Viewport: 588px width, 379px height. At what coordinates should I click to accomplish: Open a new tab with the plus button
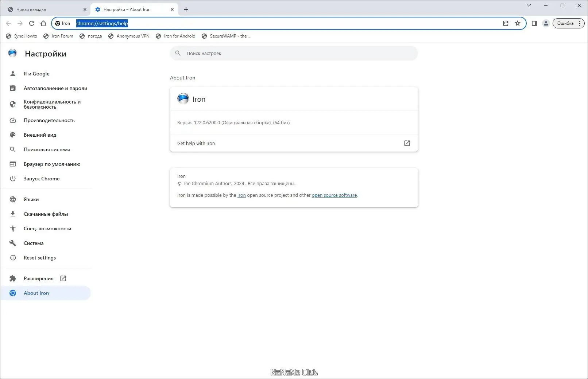pyautogui.click(x=186, y=9)
